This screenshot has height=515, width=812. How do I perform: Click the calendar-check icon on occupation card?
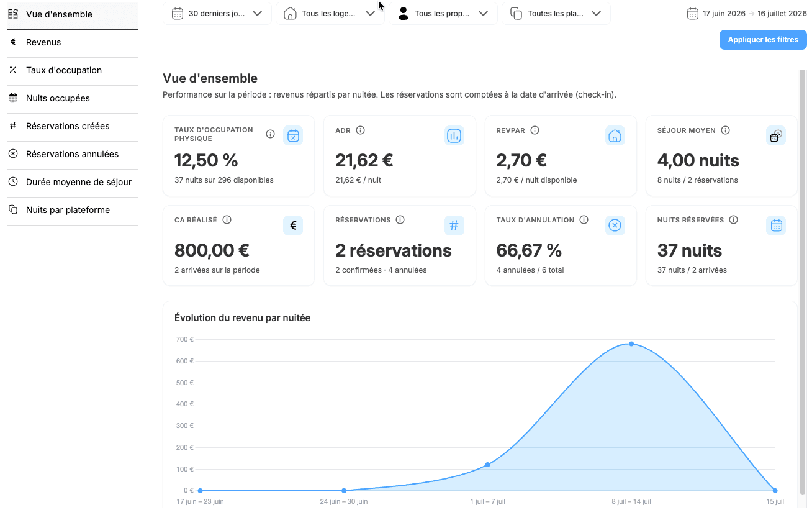(293, 135)
